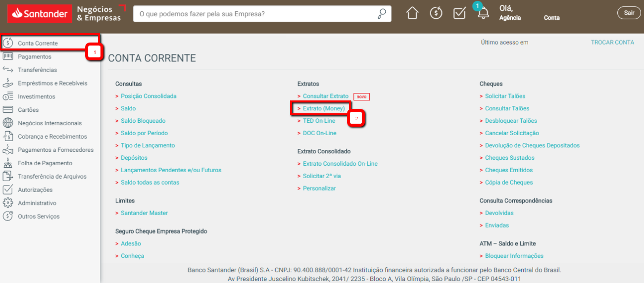Click Cartões card icon
The height and width of the screenshot is (283, 644).
pyautogui.click(x=8, y=110)
